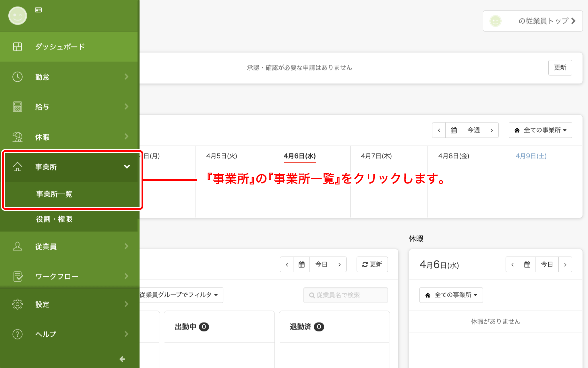Select ダッシュボード menu label
The width and height of the screenshot is (588, 368).
coord(60,47)
